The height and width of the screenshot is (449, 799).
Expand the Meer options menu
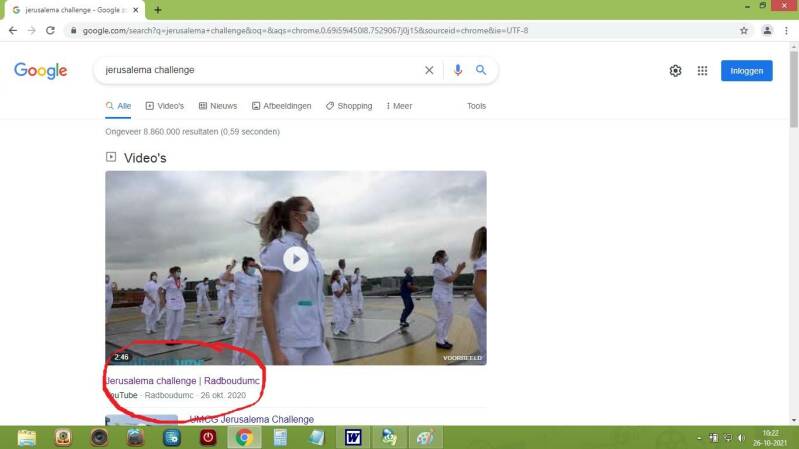pos(399,106)
